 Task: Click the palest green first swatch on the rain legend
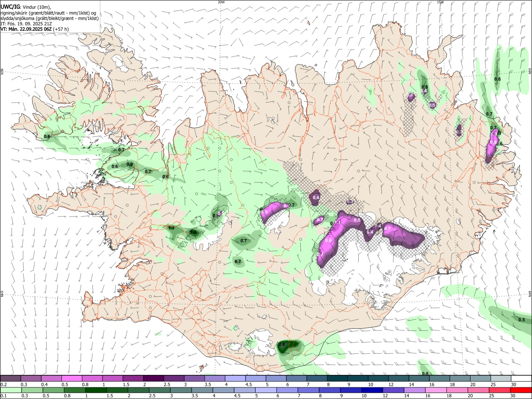[x=11, y=390]
